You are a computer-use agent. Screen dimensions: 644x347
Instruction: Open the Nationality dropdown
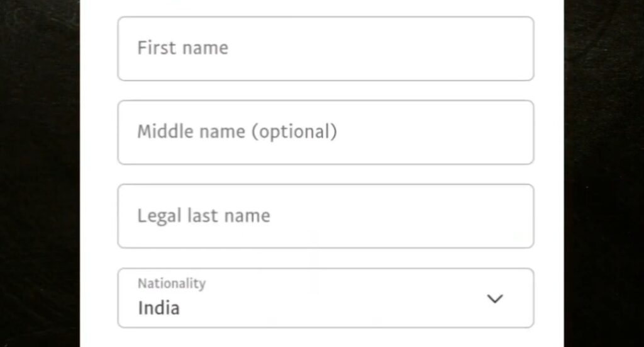click(x=326, y=298)
